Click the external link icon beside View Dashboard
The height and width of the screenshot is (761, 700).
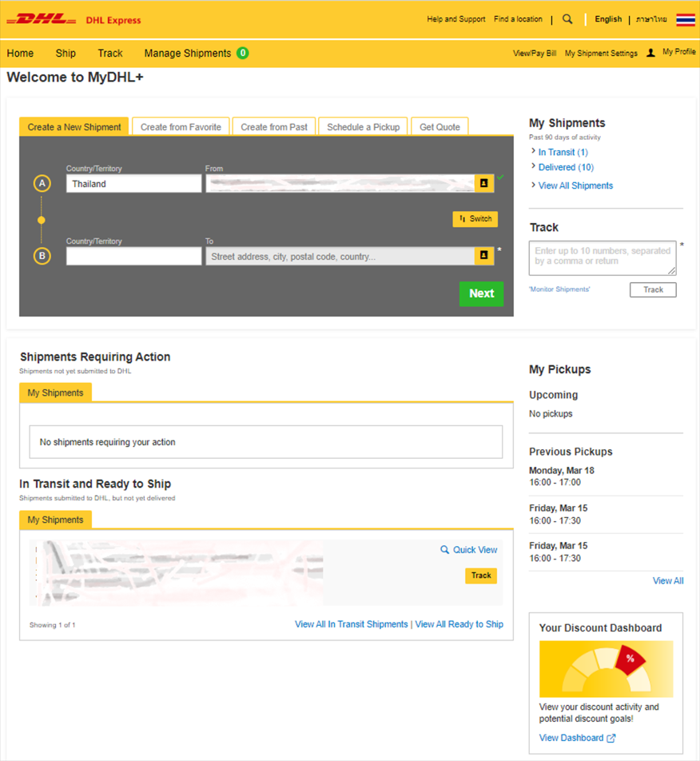pos(611,738)
